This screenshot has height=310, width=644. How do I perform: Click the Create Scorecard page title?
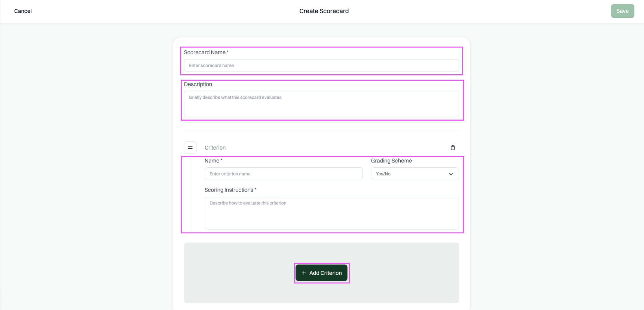click(324, 11)
